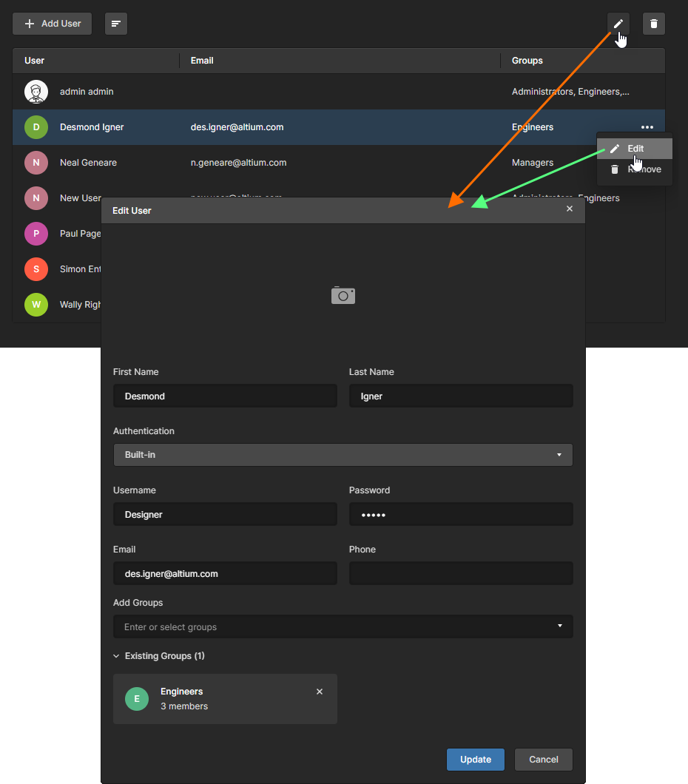Screen dimensions: 688x784
Task: Select the Edit entry in the context menu
Action: (635, 148)
